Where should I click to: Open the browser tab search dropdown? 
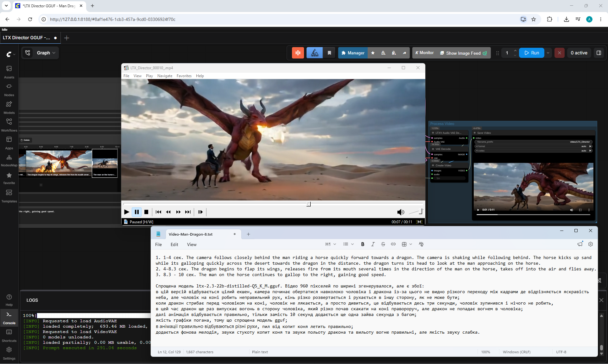(6, 6)
